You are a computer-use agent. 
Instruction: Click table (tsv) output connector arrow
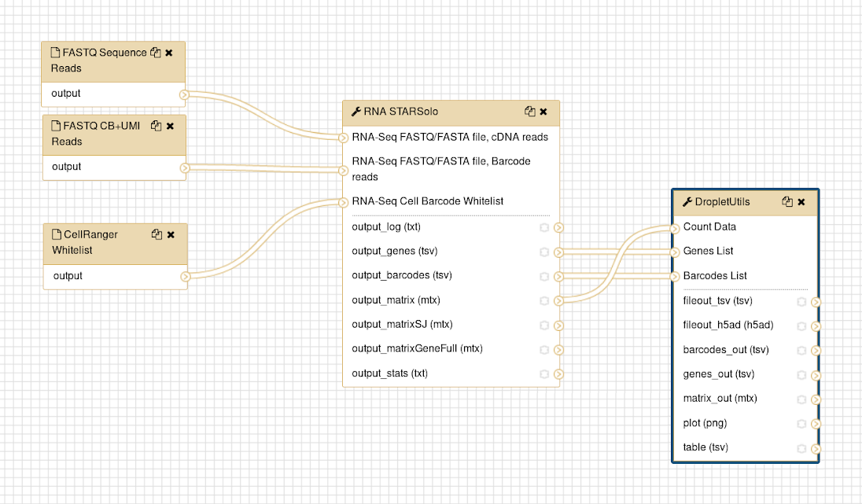click(816, 448)
